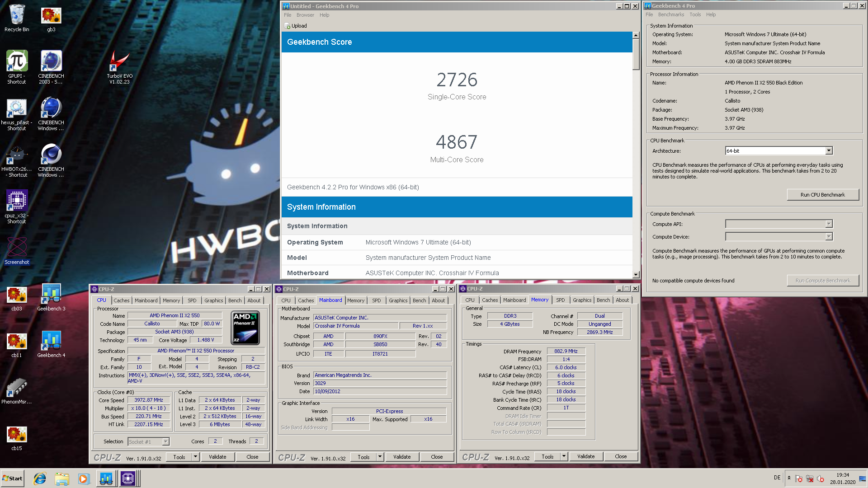
Task: Switch to Bench tab in Mainboard CPU-Z window
Action: coord(420,300)
